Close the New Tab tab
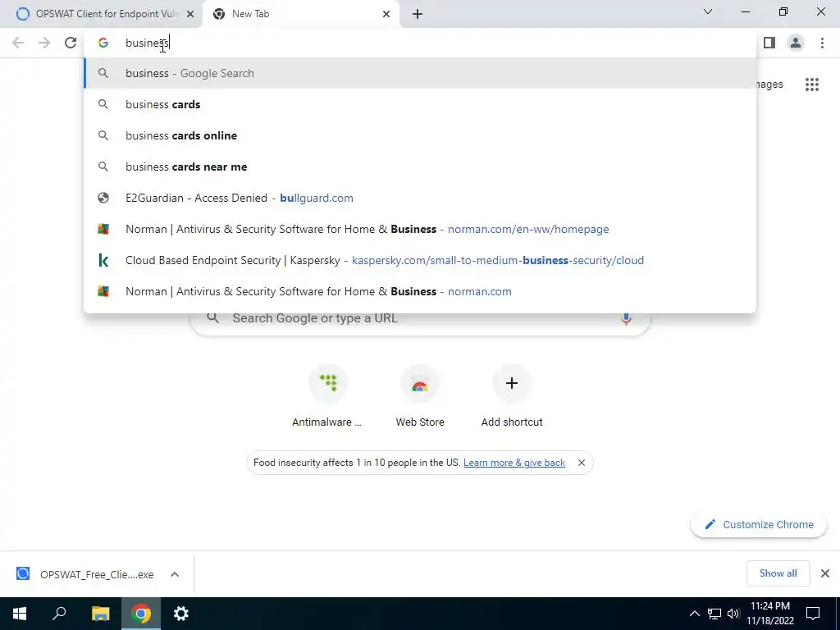Viewport: 840px width, 630px height. pyautogui.click(x=386, y=14)
